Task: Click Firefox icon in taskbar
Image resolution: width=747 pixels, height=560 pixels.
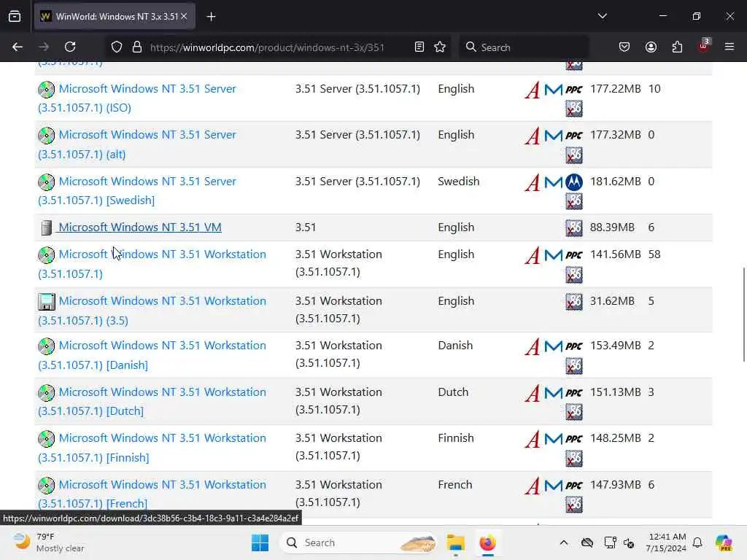Action: 487,542
